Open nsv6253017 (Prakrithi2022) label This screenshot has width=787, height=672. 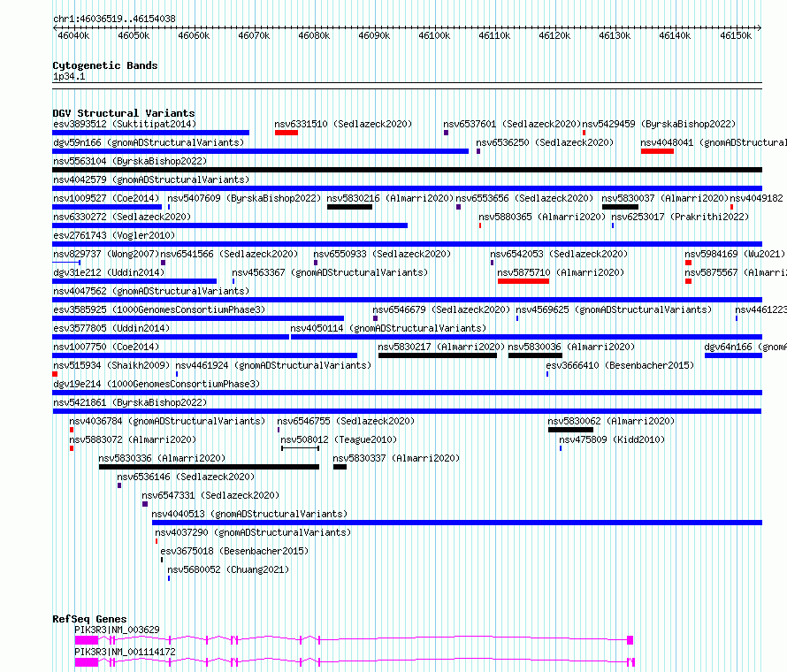680,217
